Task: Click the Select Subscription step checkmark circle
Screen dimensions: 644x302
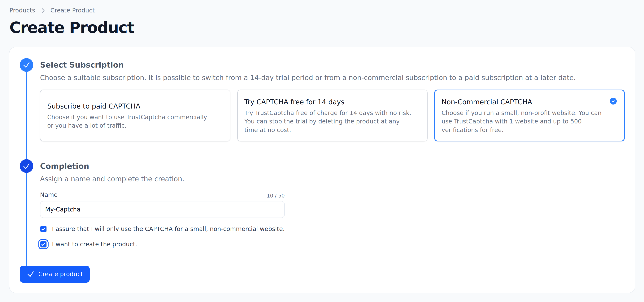Action: pyautogui.click(x=27, y=65)
